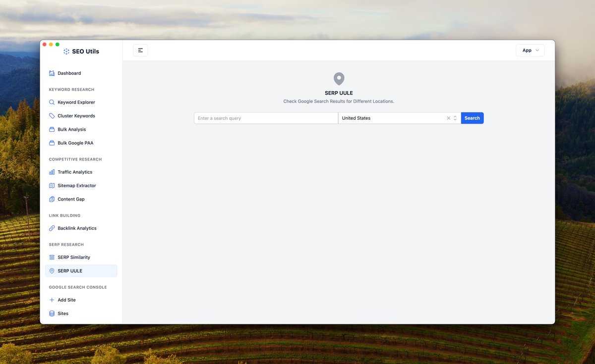This screenshot has height=364, width=595.
Task: Click the SERP UULE page heading
Action: pos(339,93)
